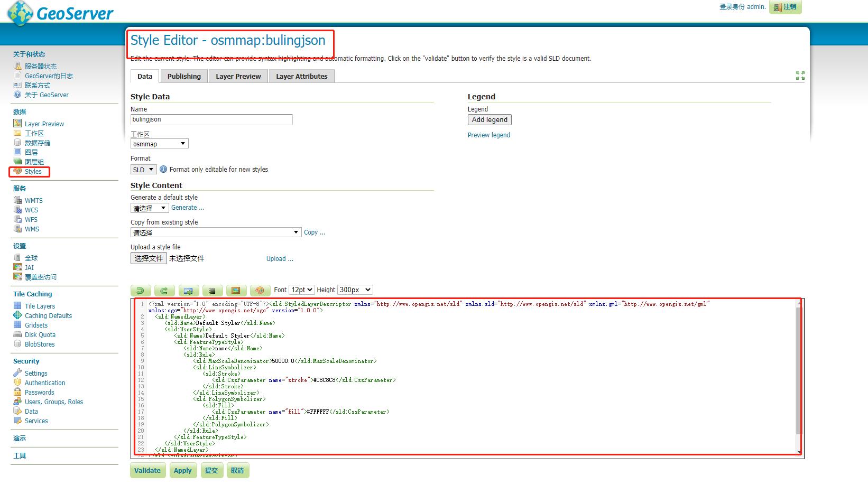The height and width of the screenshot is (485, 868).
Task: Click the 全球 settings icon
Action: click(x=17, y=258)
